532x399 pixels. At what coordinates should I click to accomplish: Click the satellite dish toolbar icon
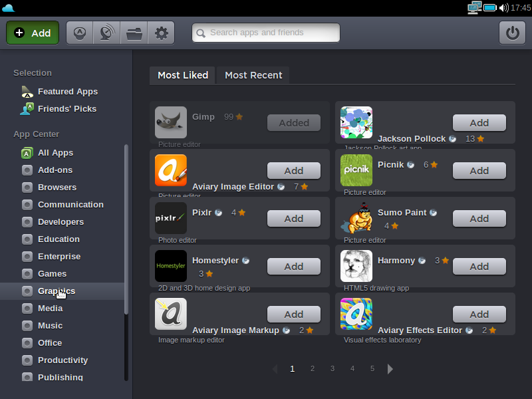click(106, 33)
